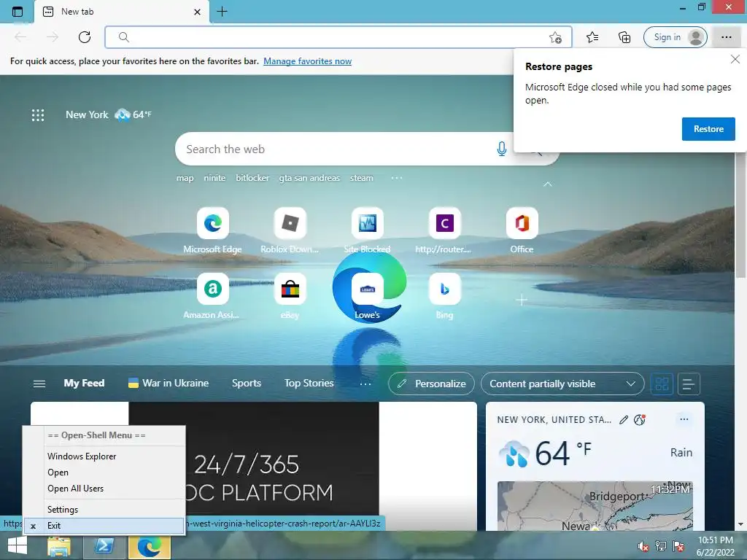
Task: Choose Open All Users menu entry
Action: click(x=104, y=489)
